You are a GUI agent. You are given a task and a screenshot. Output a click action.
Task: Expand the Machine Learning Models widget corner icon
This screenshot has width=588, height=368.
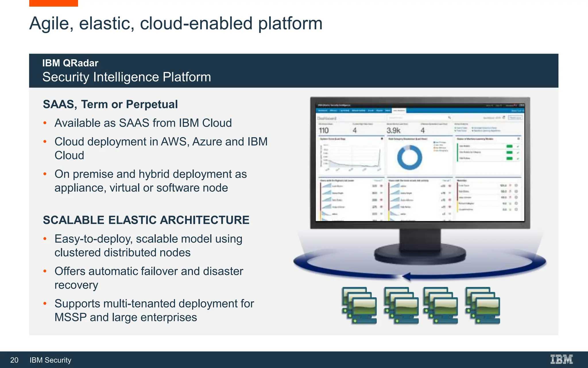(x=519, y=139)
